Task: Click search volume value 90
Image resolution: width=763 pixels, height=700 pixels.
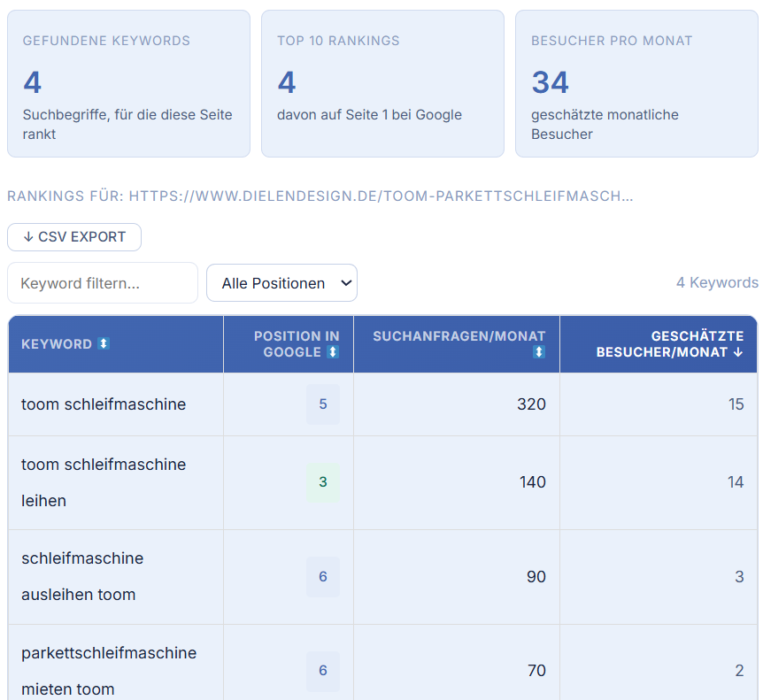Action: pos(536,576)
